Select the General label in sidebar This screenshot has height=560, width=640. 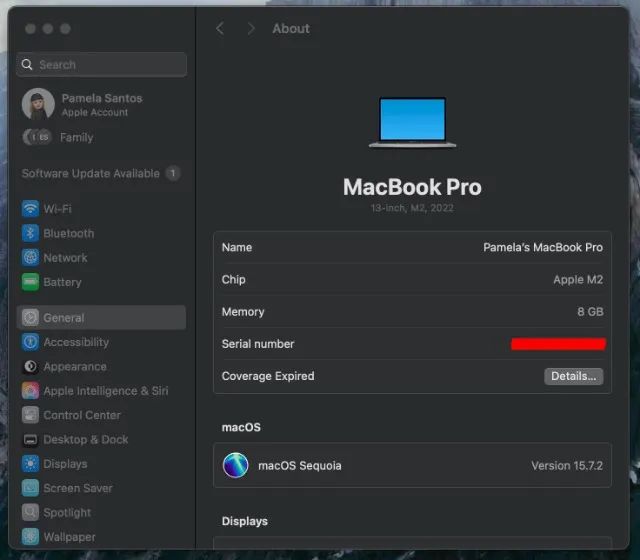click(x=64, y=318)
